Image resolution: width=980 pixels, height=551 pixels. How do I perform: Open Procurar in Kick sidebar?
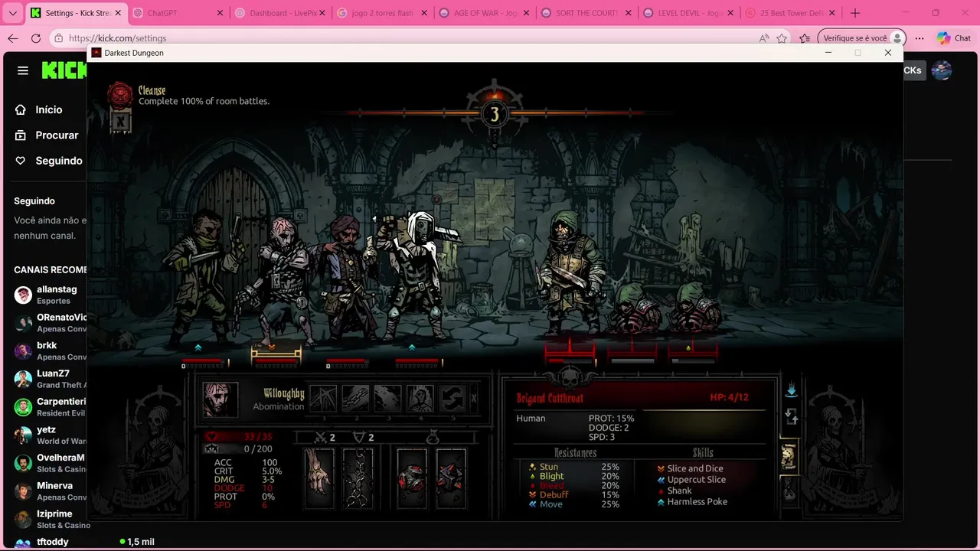[47, 135]
